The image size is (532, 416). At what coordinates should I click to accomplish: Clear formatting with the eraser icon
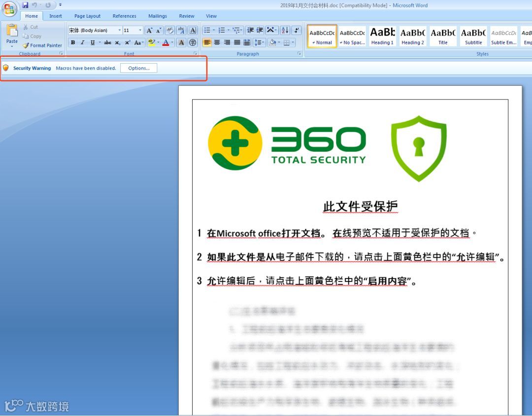point(170,31)
